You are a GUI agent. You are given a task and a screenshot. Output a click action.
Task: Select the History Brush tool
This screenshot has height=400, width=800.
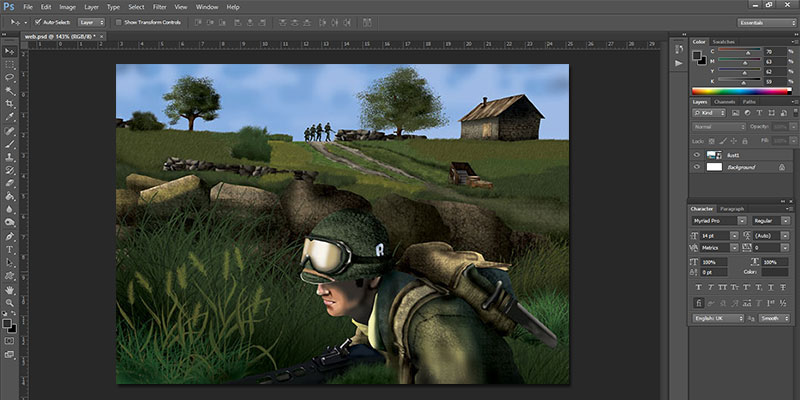tap(10, 170)
